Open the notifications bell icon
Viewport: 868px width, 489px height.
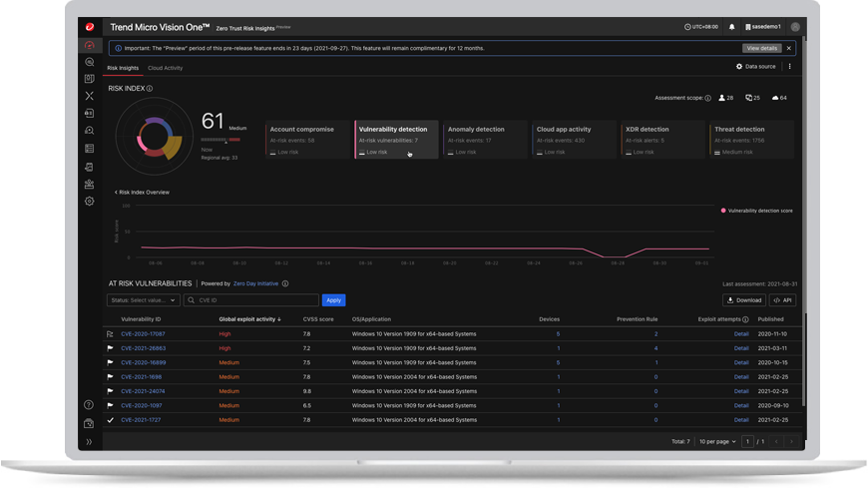731,27
